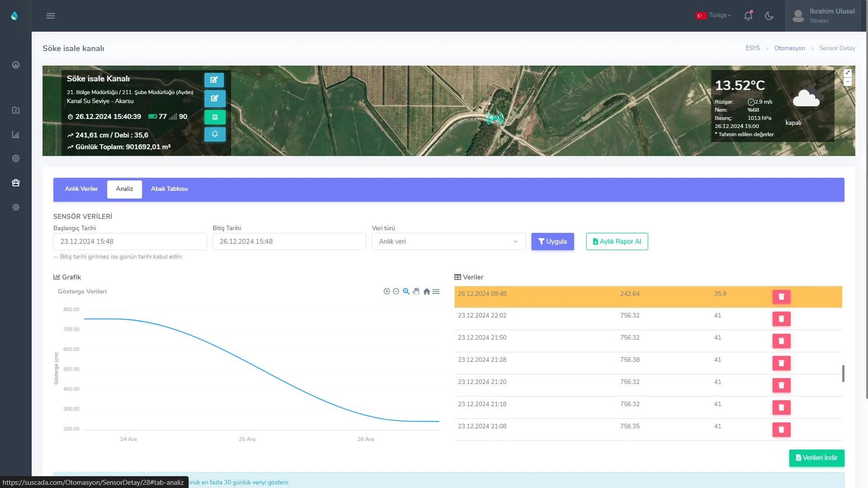Open the İbrahim Ulusal user profile menu
The height and width of the screenshot is (488, 868).
823,16
